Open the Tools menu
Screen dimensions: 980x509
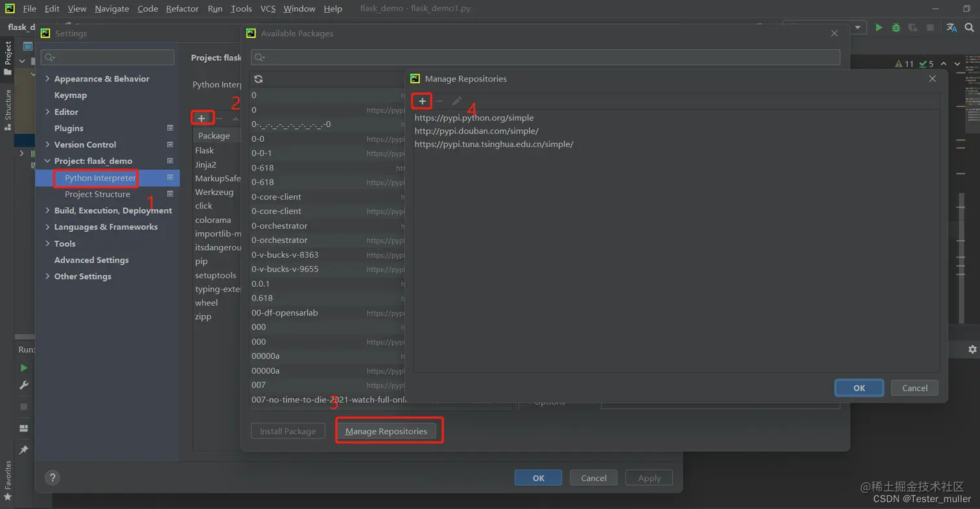pyautogui.click(x=241, y=8)
